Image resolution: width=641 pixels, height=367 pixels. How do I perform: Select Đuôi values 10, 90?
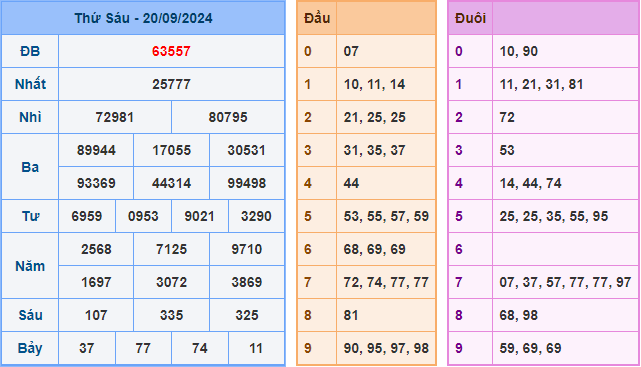click(x=518, y=51)
